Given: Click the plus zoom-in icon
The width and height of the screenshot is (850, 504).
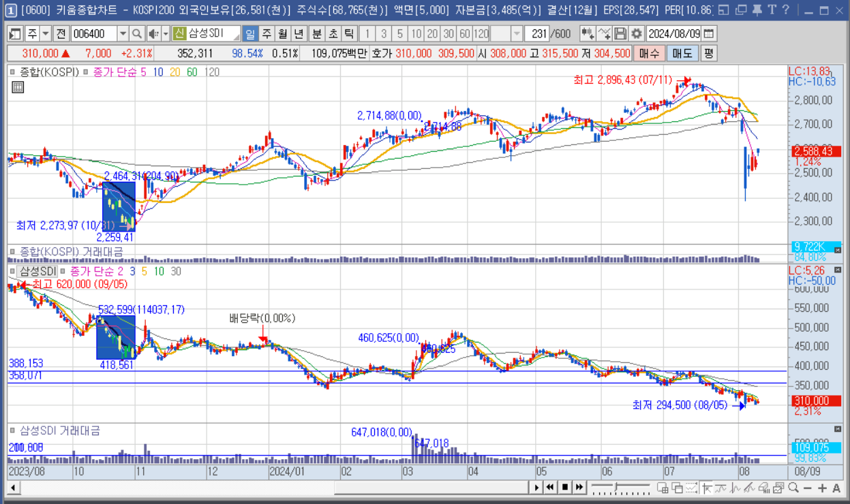Looking at the screenshot, I should [x=822, y=487].
